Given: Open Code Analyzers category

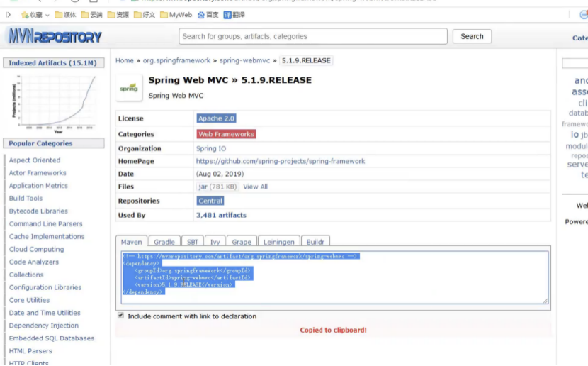Looking at the screenshot, I should click(x=34, y=262).
